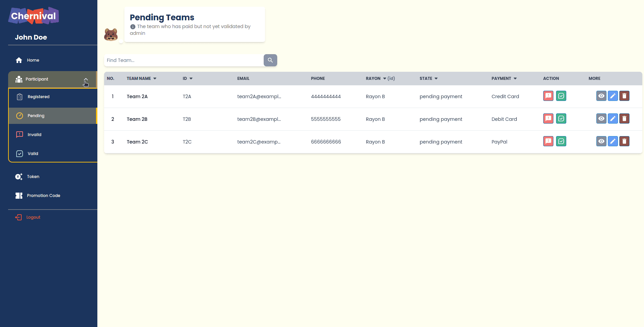Sort by Team Name column arrow

(x=155, y=79)
